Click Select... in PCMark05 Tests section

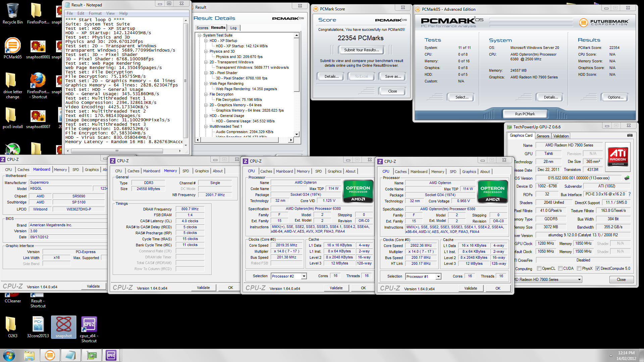click(x=462, y=97)
